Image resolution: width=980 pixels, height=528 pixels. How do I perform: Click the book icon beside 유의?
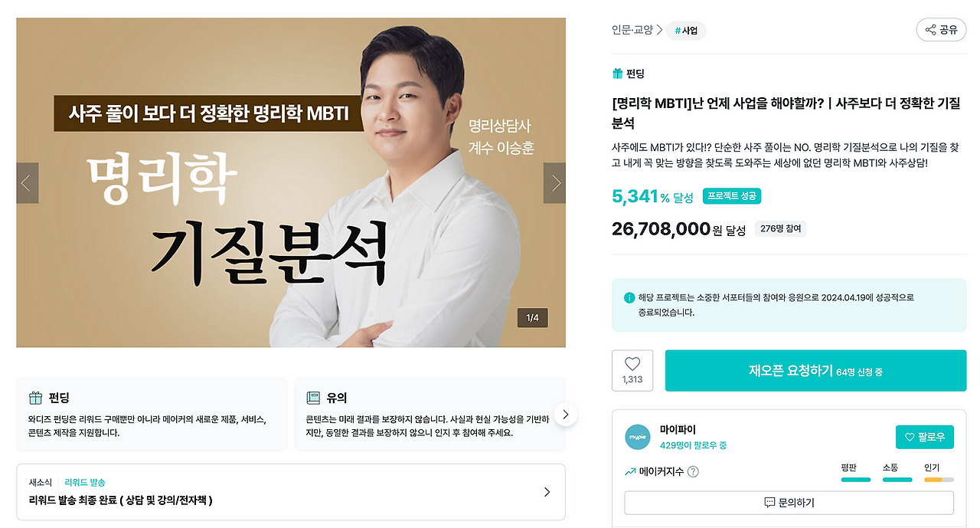313,398
